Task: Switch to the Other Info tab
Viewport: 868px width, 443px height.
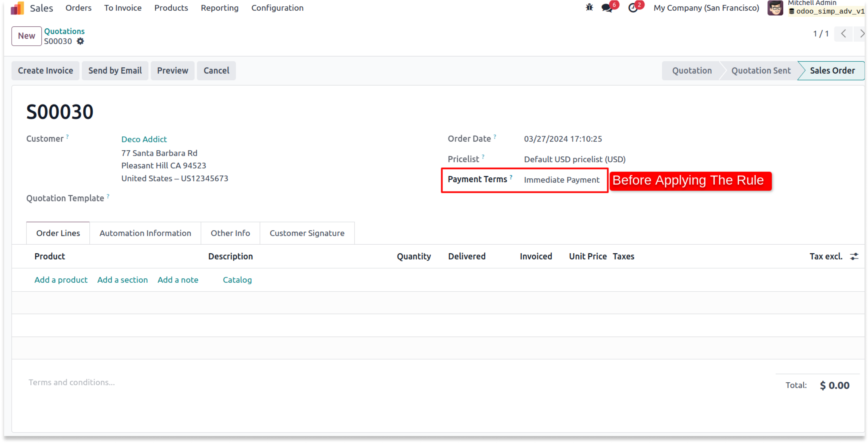Action: coord(230,233)
